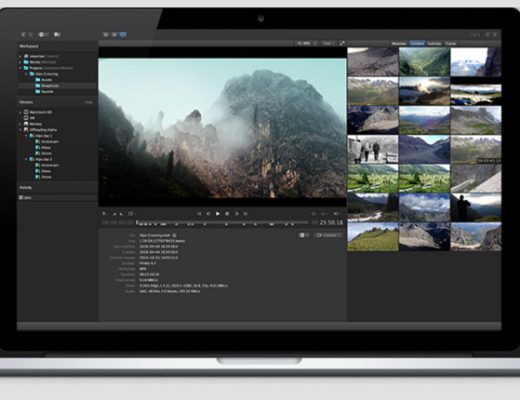Click the folder icon in top-left toolbar
This screenshot has height=400, width=520.
click(x=57, y=35)
